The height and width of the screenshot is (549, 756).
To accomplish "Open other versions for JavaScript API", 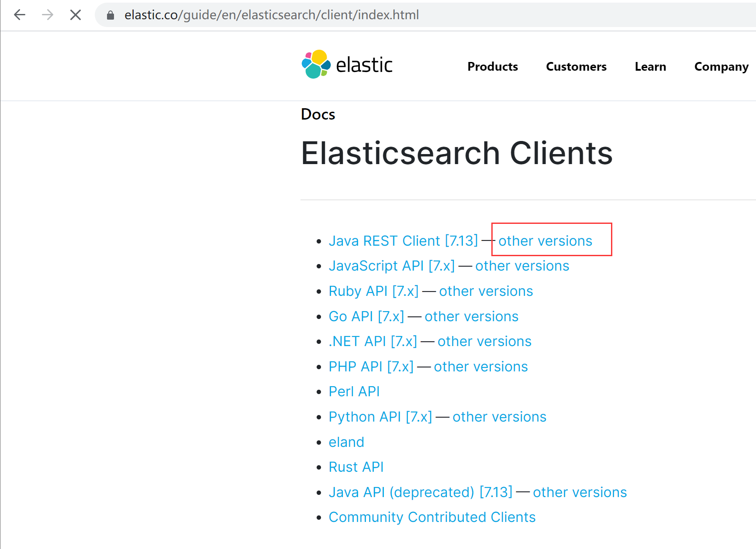I will 522,266.
